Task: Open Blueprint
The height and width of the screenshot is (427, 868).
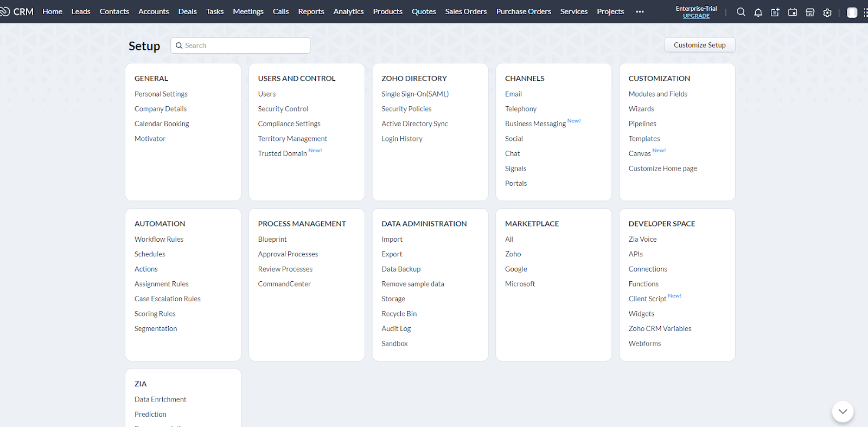Action: (x=272, y=239)
